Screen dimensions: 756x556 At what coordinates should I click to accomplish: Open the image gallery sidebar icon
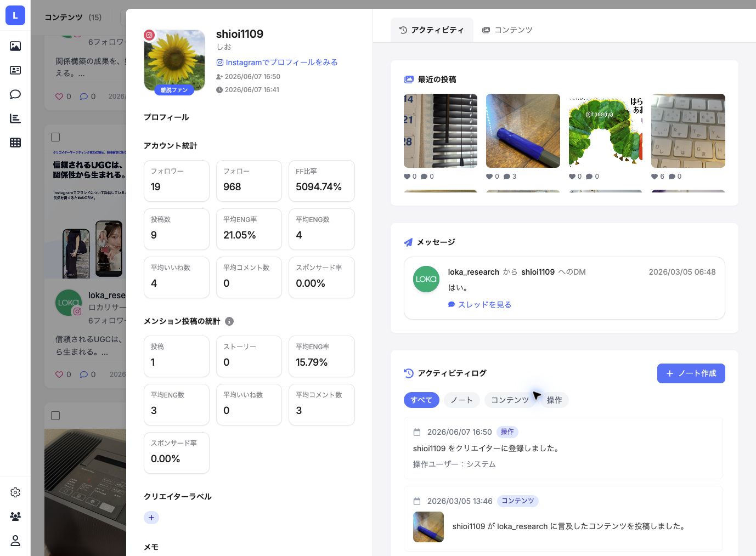[15, 46]
